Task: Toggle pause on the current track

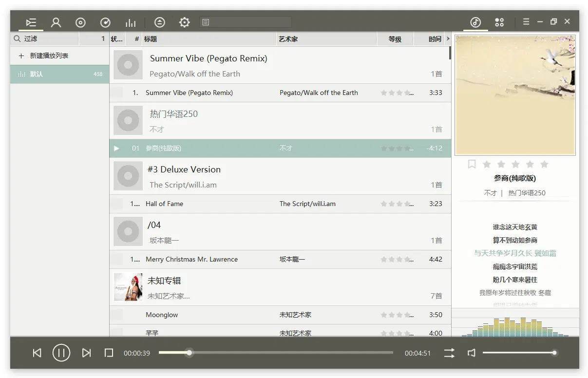Action: coord(61,353)
